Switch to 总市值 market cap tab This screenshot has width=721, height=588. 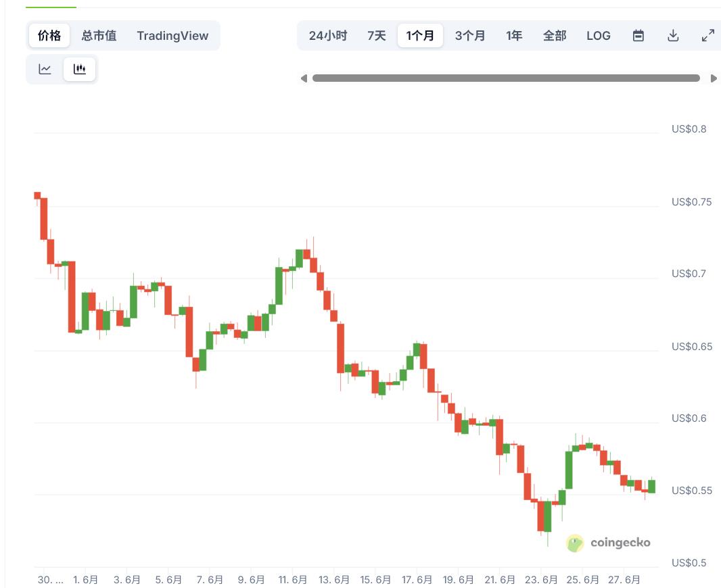coord(99,36)
